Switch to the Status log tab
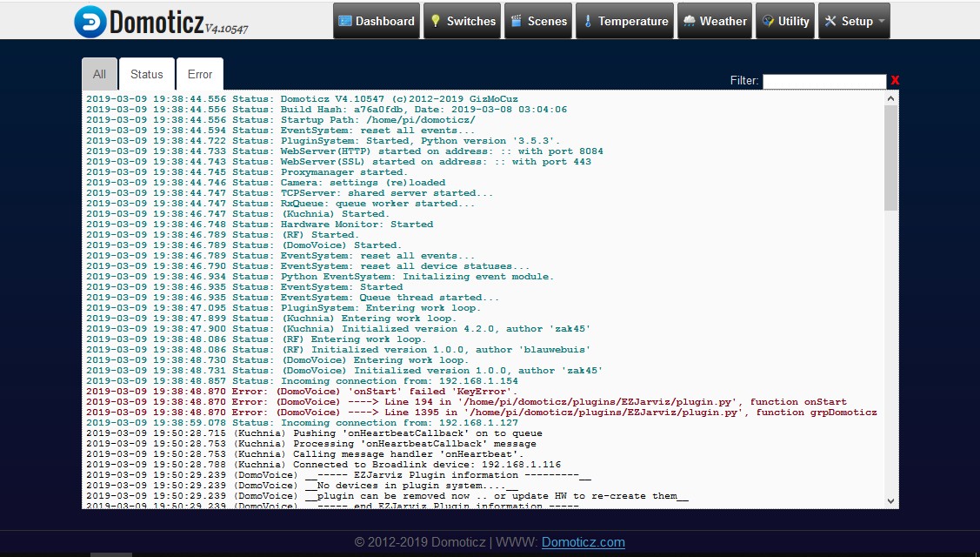Image resolution: width=980 pixels, height=557 pixels. pos(147,75)
